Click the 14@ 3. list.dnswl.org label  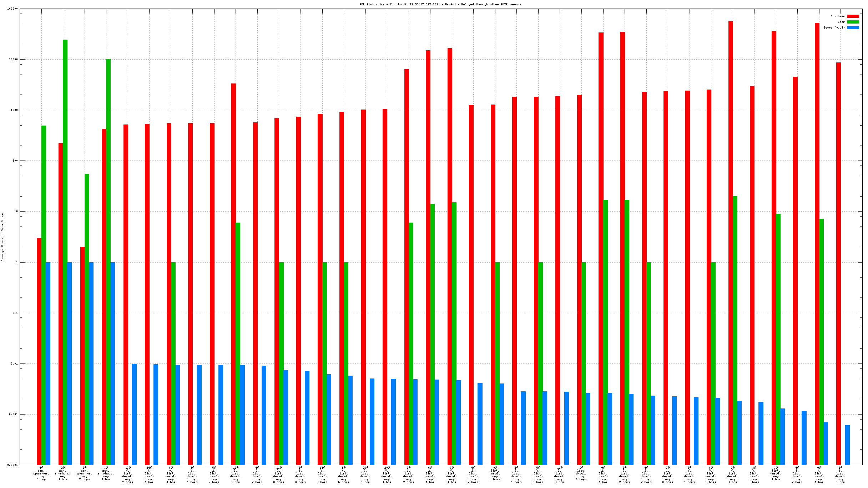click(x=149, y=475)
